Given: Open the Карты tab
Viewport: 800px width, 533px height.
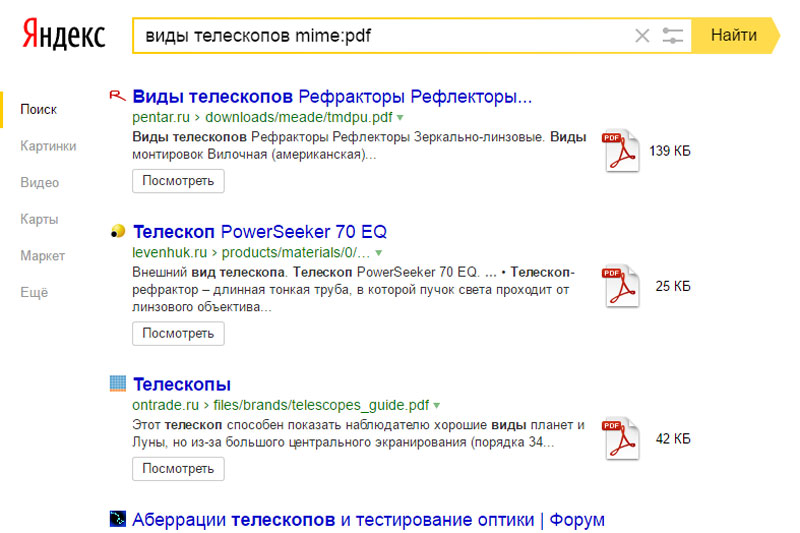Looking at the screenshot, I should 39,219.
